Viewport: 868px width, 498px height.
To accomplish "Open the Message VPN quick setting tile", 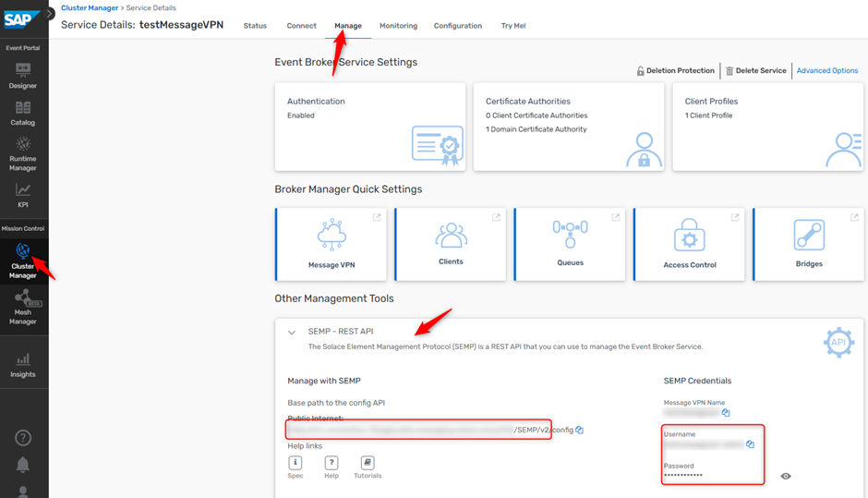I will pos(331,244).
